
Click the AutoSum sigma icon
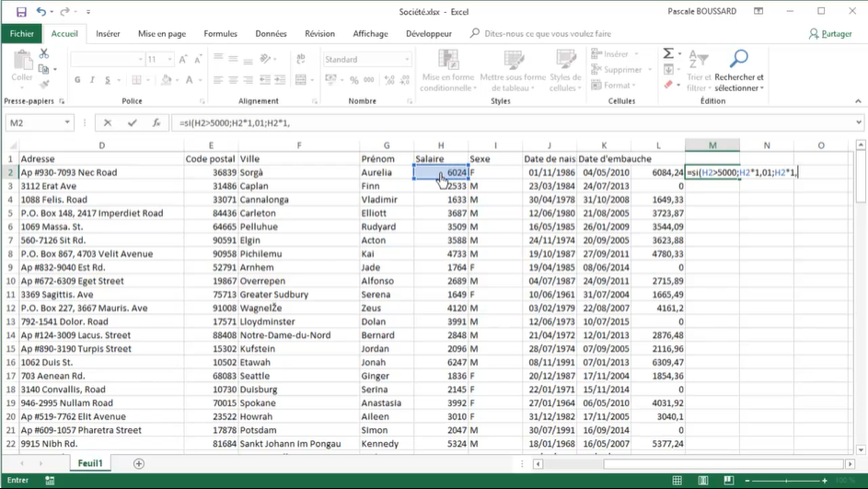click(x=668, y=54)
